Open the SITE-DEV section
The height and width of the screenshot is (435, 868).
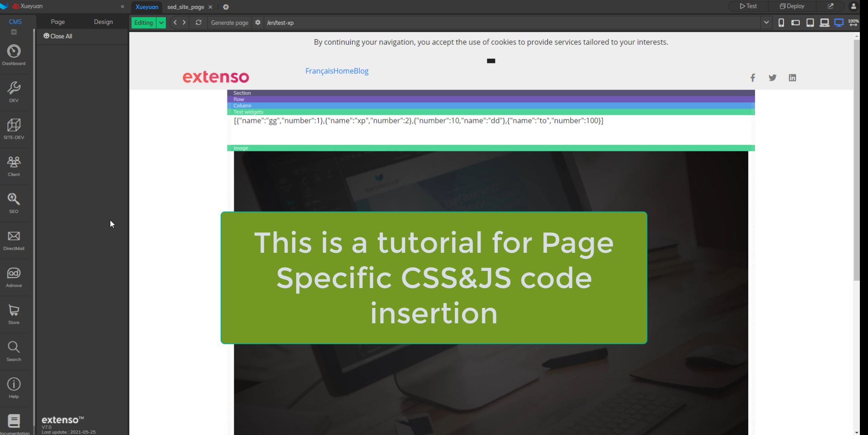[x=14, y=129]
